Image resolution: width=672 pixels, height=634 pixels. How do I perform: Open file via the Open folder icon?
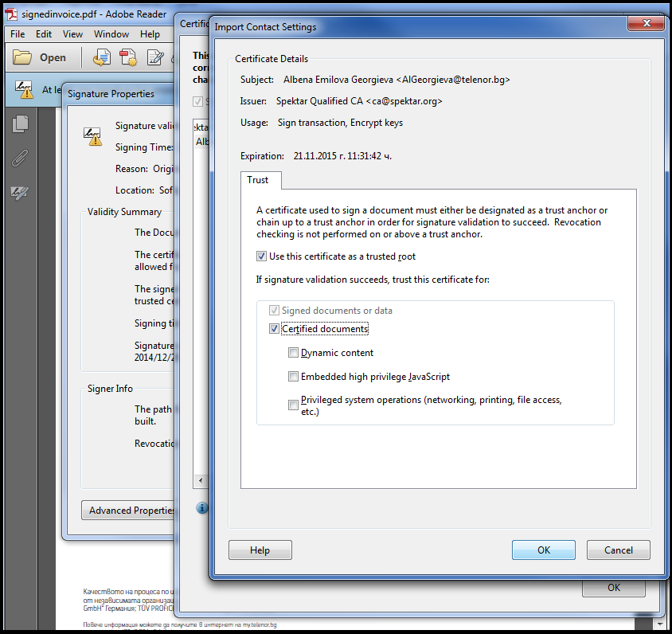22,57
